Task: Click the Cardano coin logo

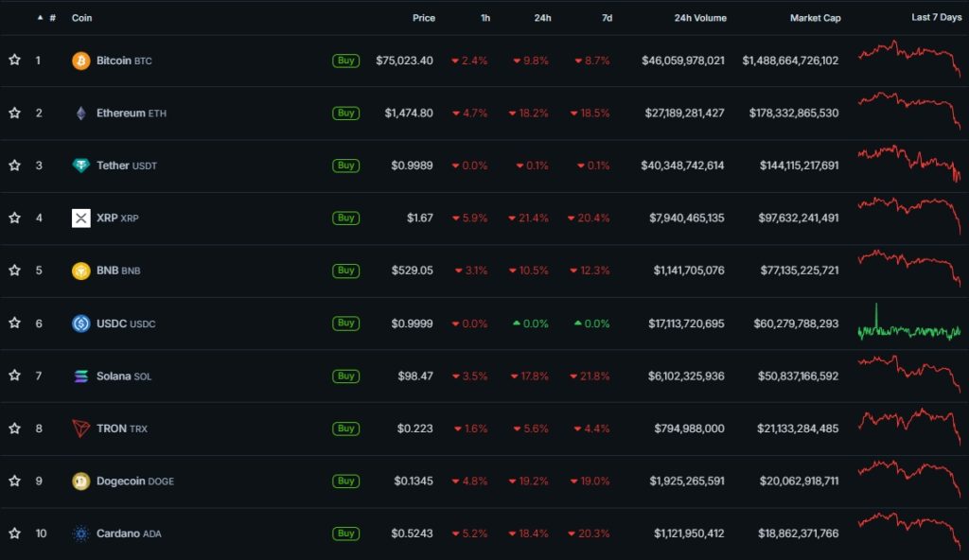Action: pos(81,534)
